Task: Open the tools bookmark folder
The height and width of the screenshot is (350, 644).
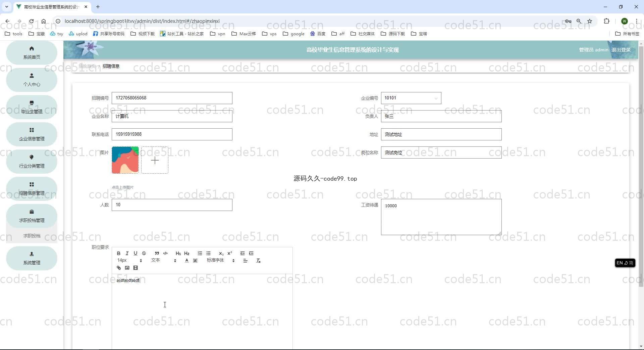Action: point(14,34)
